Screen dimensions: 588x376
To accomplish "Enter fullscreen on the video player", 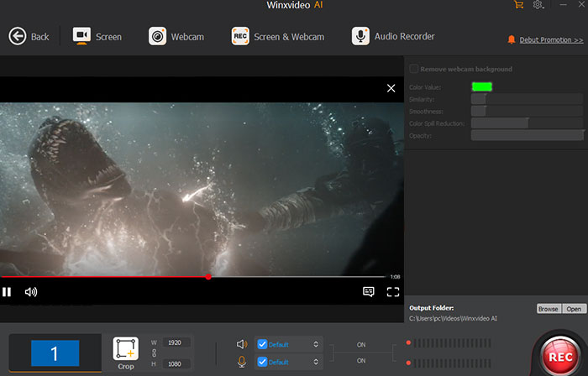I will point(392,292).
